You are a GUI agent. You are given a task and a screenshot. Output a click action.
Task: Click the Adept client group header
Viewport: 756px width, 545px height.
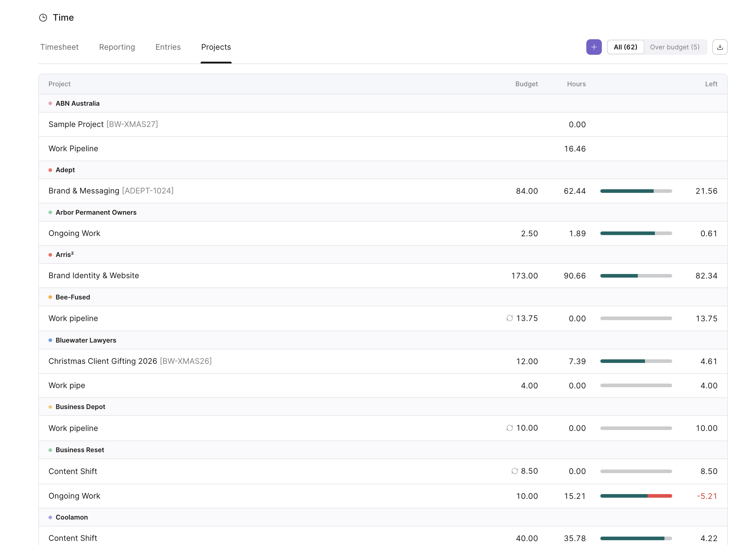point(383,170)
